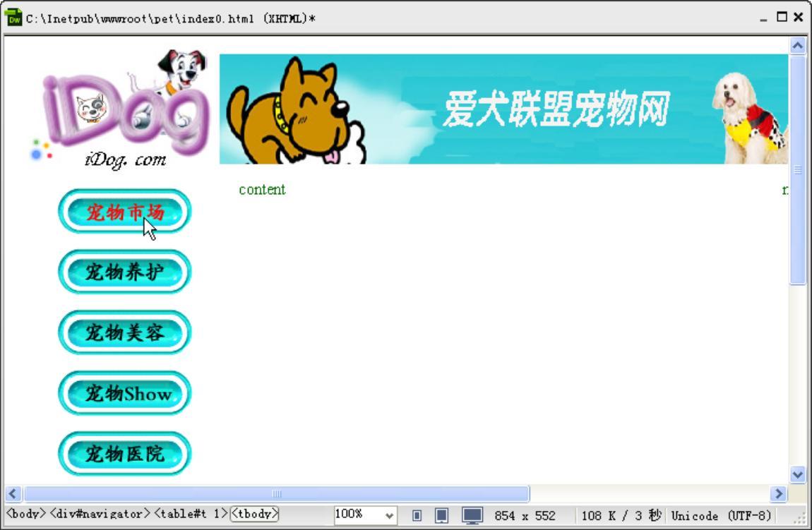Click the vertical scrollbar down arrow
The image size is (812, 530).
[797, 474]
